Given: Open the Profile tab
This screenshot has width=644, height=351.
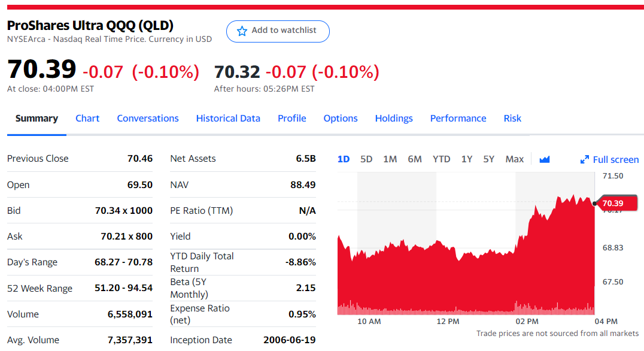Looking at the screenshot, I should point(292,119).
